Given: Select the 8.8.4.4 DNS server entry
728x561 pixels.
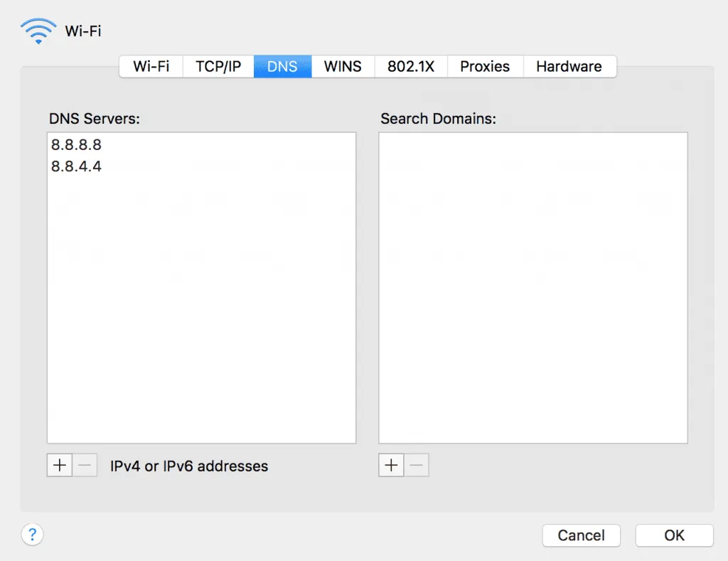Looking at the screenshot, I should click(201, 166).
